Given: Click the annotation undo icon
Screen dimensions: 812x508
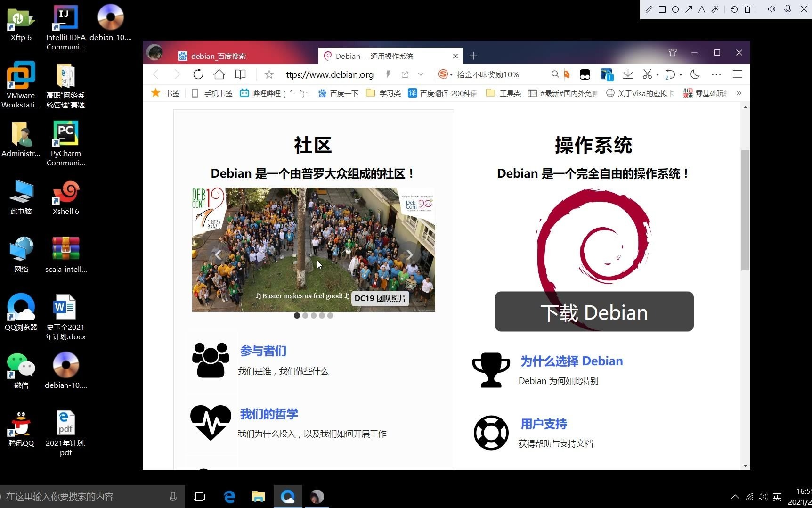Looking at the screenshot, I should pos(734,9).
